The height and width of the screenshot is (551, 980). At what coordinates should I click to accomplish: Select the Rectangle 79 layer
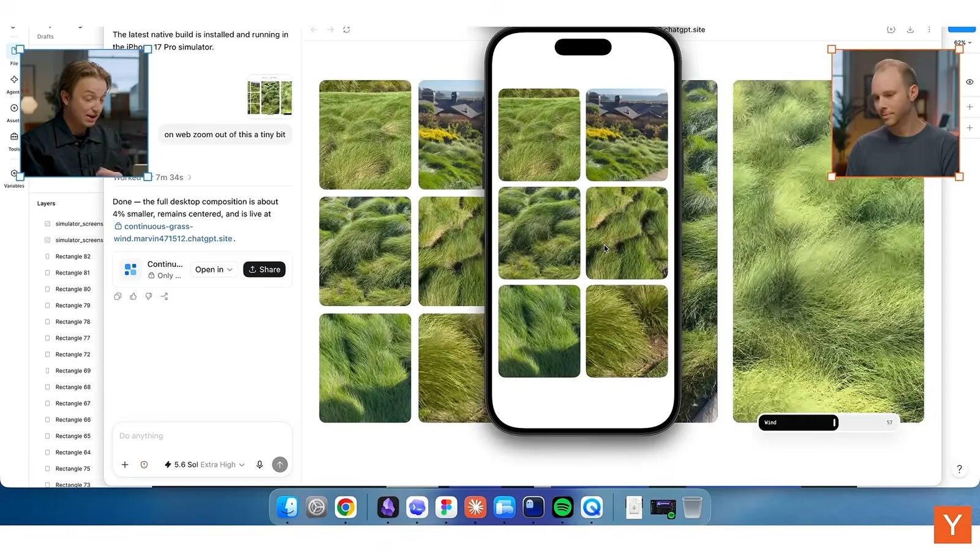(x=73, y=305)
